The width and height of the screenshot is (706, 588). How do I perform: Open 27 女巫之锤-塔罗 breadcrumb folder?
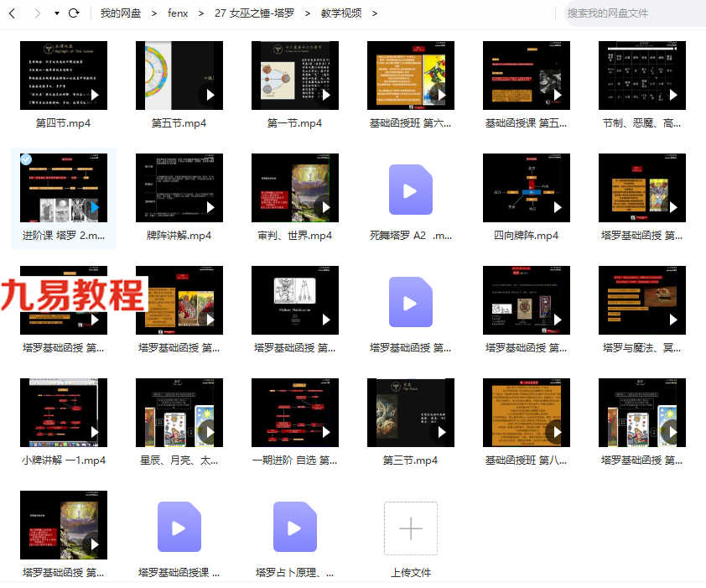254,13
